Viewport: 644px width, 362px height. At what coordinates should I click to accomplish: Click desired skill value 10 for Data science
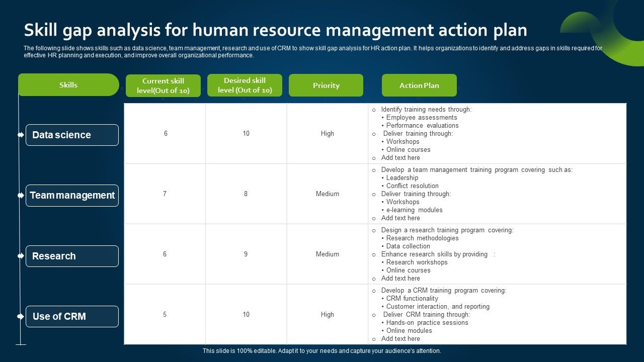pyautogui.click(x=246, y=133)
